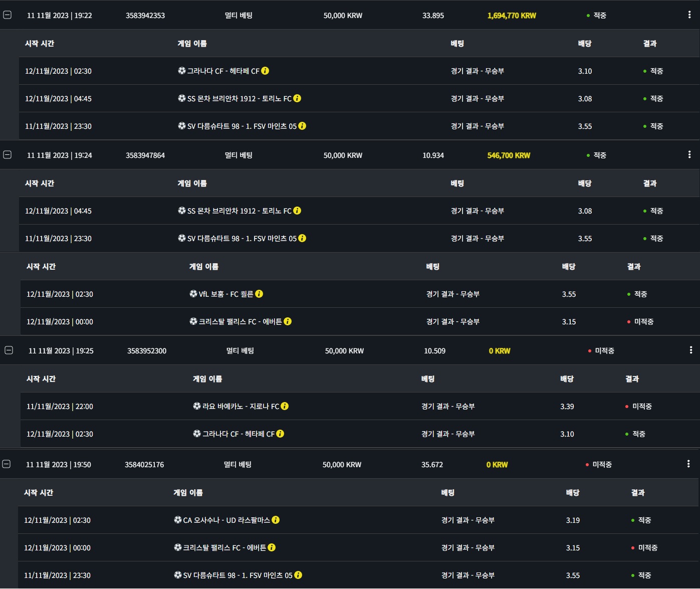Viewport: 700px width, 589px height.
Task: Open options menu for bet 3583952300
Action: click(691, 350)
